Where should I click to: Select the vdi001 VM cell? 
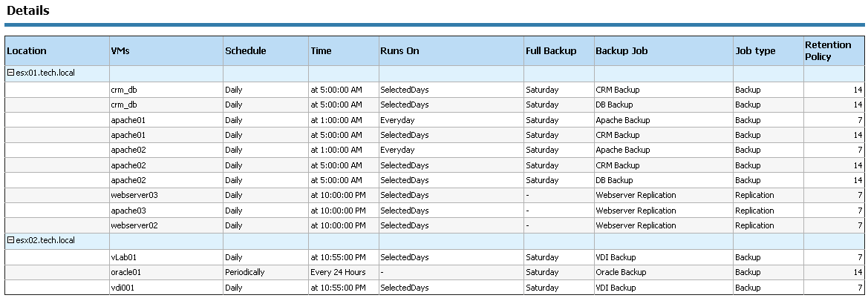(x=123, y=288)
